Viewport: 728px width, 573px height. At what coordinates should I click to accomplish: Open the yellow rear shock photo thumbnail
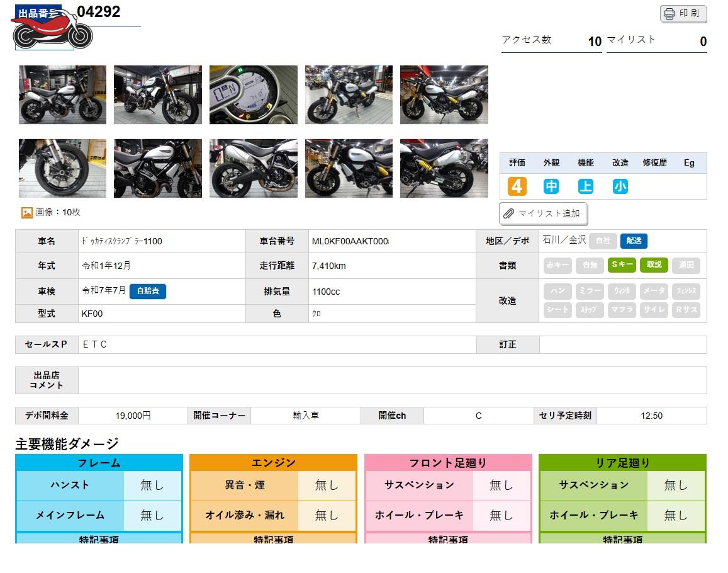(444, 168)
